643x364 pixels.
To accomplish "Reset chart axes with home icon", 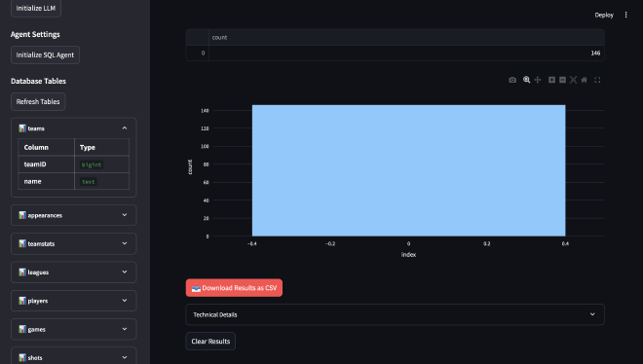I will pyautogui.click(x=584, y=80).
